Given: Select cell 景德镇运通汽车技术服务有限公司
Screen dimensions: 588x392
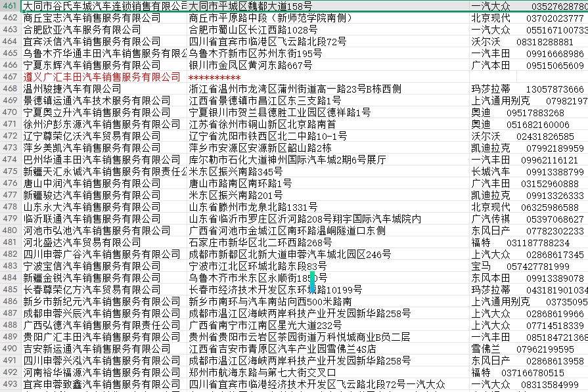Looking at the screenshot, I should (x=104, y=100).
